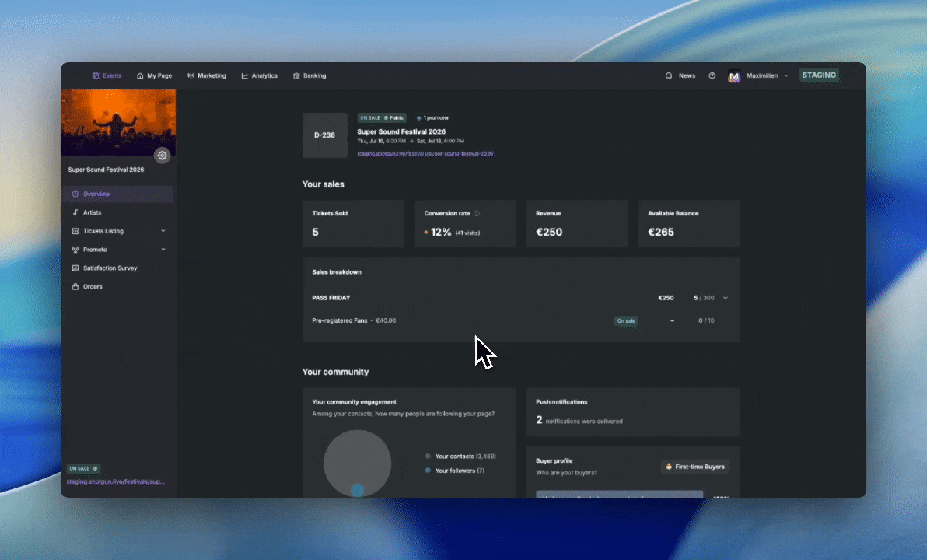Image resolution: width=927 pixels, height=560 pixels.
Task: Open the Available Balance €265 card
Action: click(x=689, y=223)
